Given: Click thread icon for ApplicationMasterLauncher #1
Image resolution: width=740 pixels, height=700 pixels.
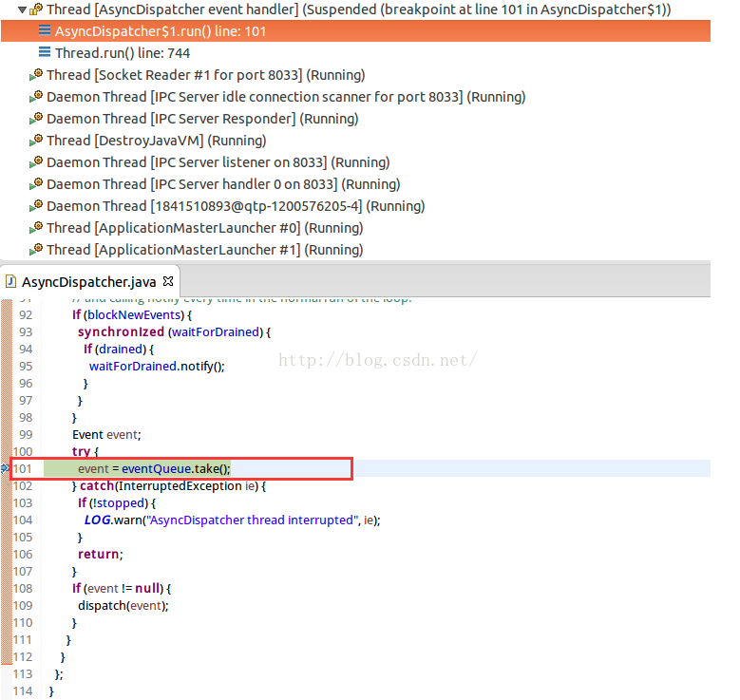Looking at the screenshot, I should tap(36, 249).
